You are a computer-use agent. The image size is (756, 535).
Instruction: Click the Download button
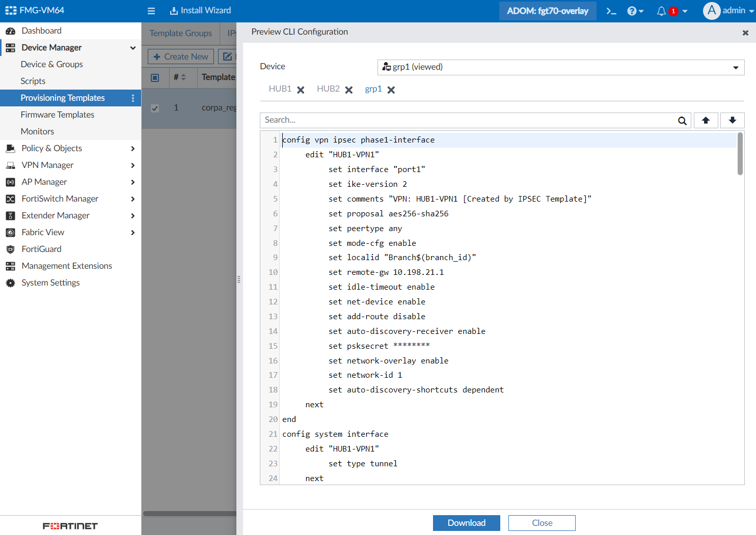[466, 523]
